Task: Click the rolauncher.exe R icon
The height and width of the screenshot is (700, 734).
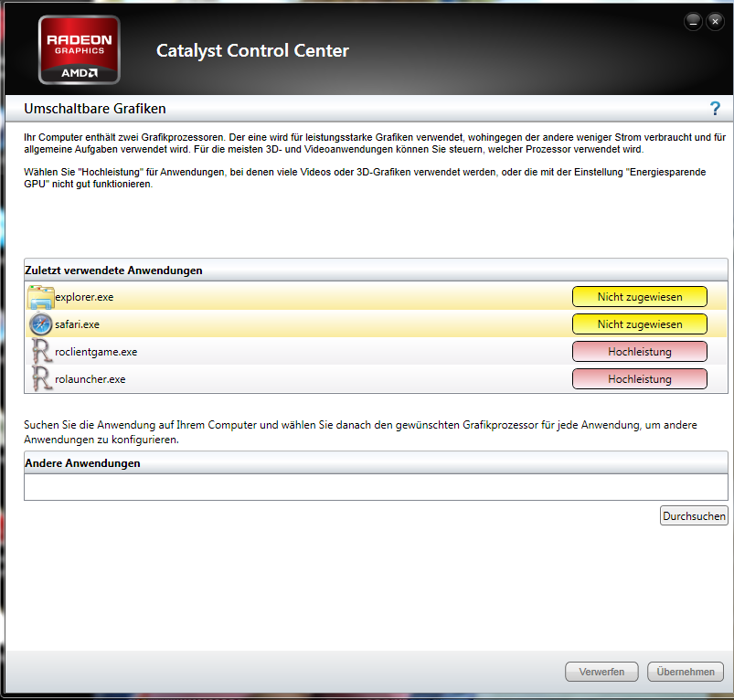Action: [x=41, y=378]
